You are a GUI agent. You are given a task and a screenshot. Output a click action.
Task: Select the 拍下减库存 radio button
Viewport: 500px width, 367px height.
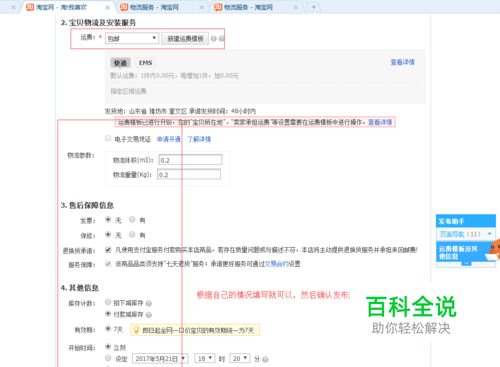[x=108, y=302]
